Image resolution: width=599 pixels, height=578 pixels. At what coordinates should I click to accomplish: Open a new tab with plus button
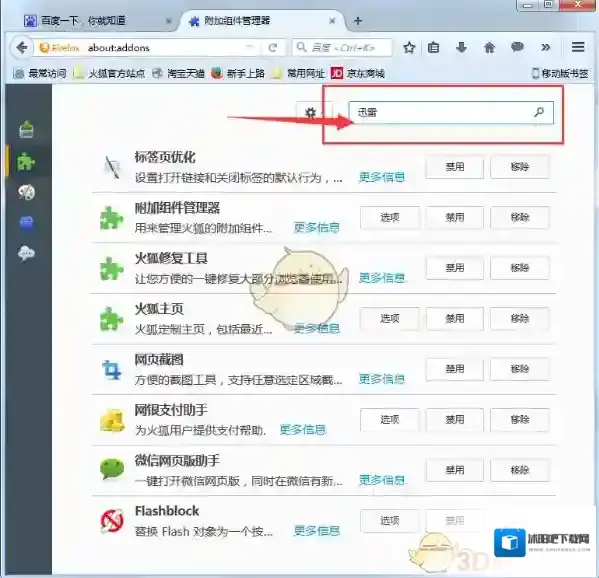point(358,21)
